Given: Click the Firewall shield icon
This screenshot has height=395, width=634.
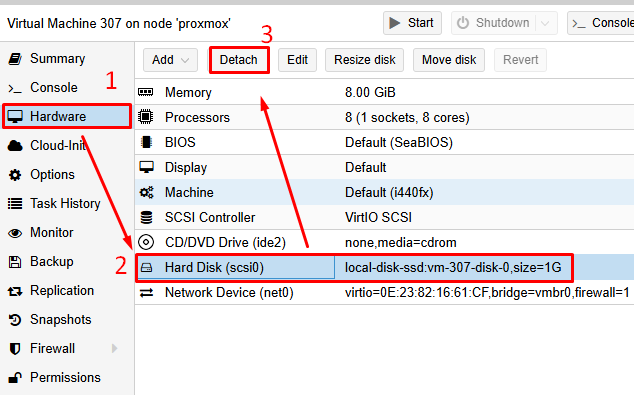Looking at the screenshot, I should [15, 349].
